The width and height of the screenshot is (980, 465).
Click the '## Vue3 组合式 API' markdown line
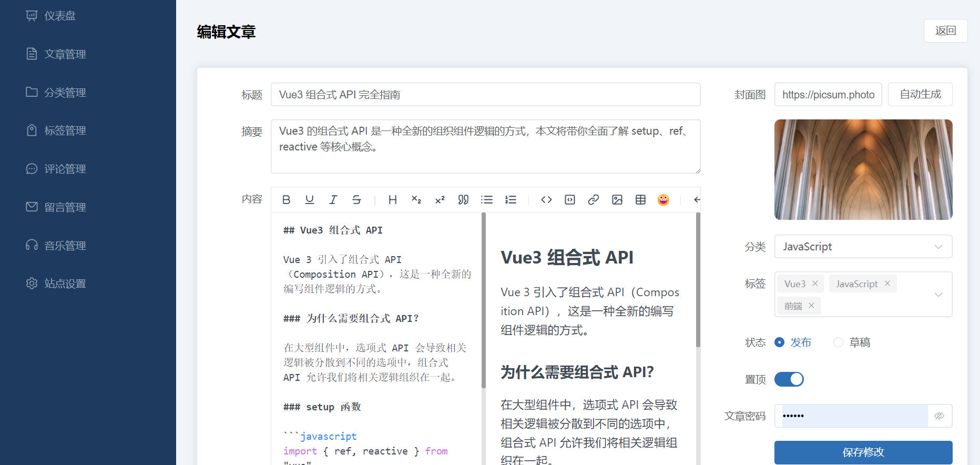click(x=333, y=230)
